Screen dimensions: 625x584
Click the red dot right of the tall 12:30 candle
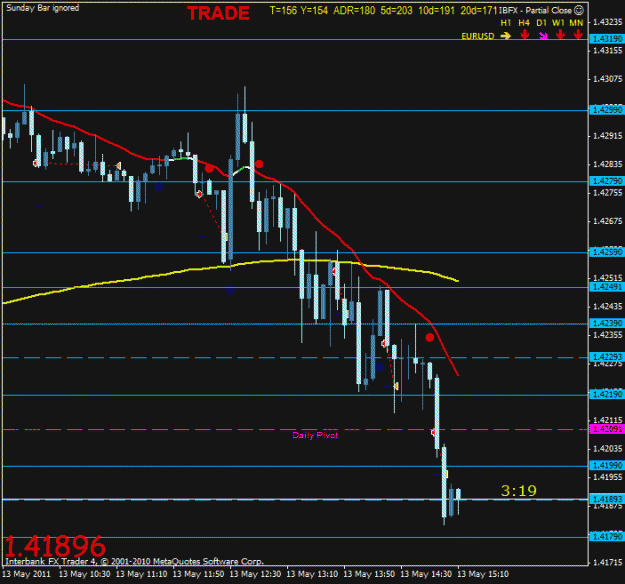tap(259, 164)
